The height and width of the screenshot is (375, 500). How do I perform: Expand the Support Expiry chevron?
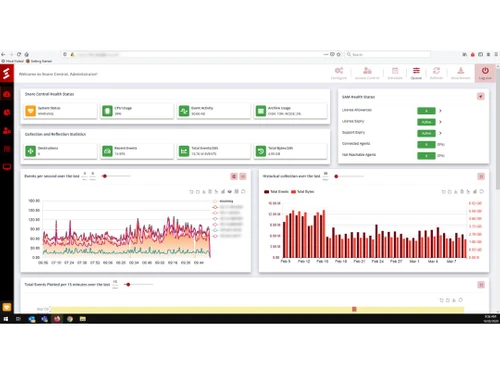pos(440,133)
